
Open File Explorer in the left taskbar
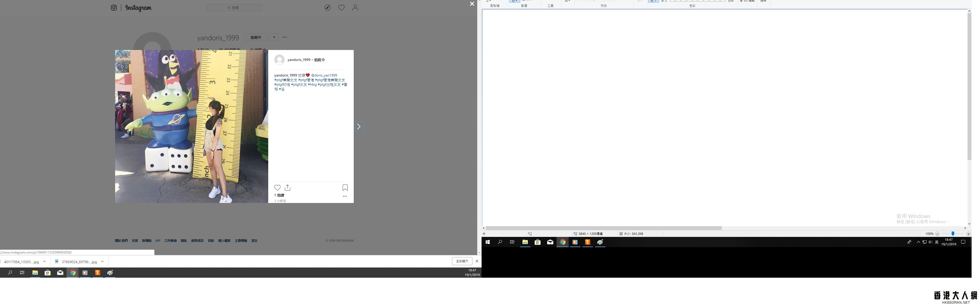[35, 273]
